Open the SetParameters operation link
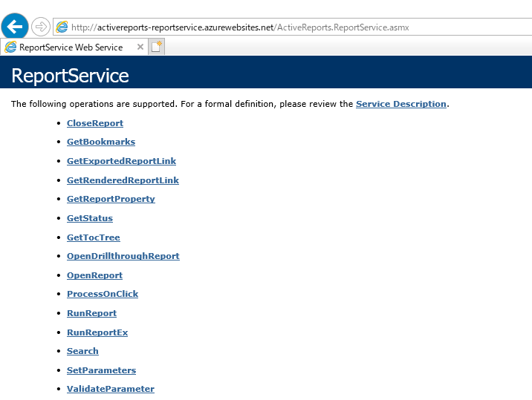The width and height of the screenshot is (532, 400). click(x=102, y=370)
